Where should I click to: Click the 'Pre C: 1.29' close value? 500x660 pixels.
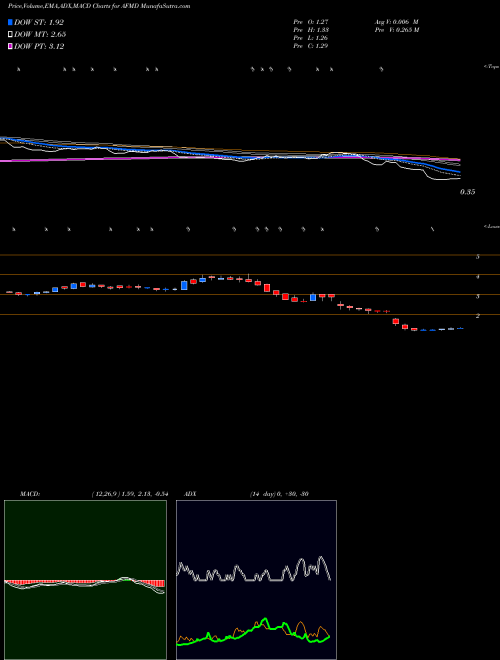tap(311, 46)
